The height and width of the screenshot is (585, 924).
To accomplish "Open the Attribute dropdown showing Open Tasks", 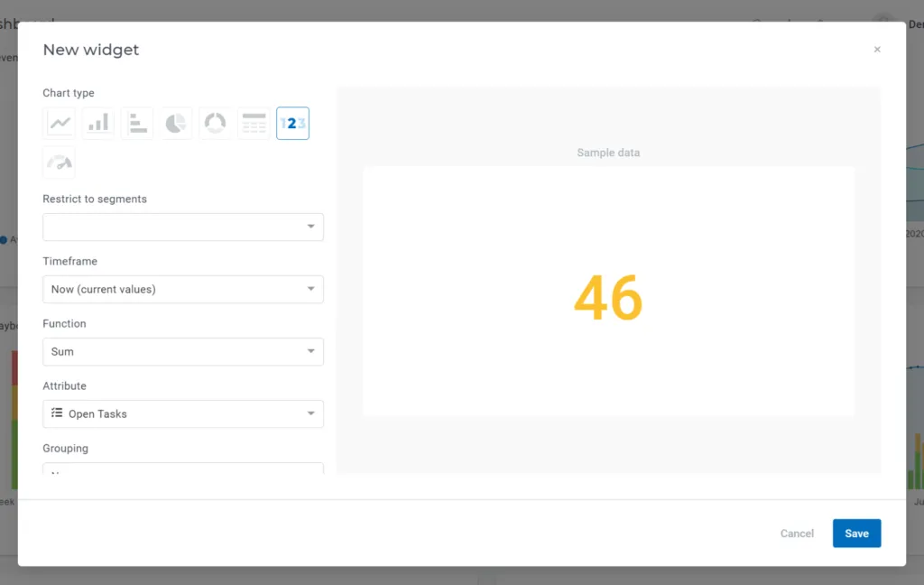I will (182, 414).
